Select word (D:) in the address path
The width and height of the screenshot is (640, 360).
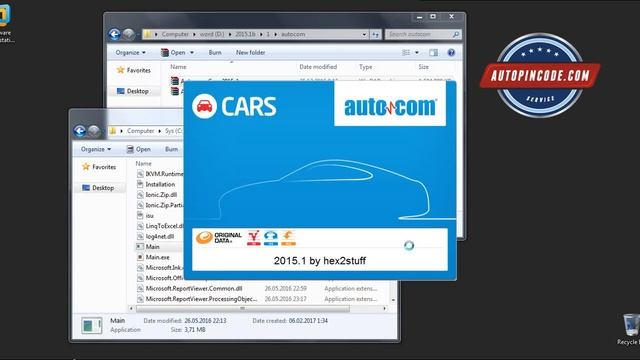(212, 34)
